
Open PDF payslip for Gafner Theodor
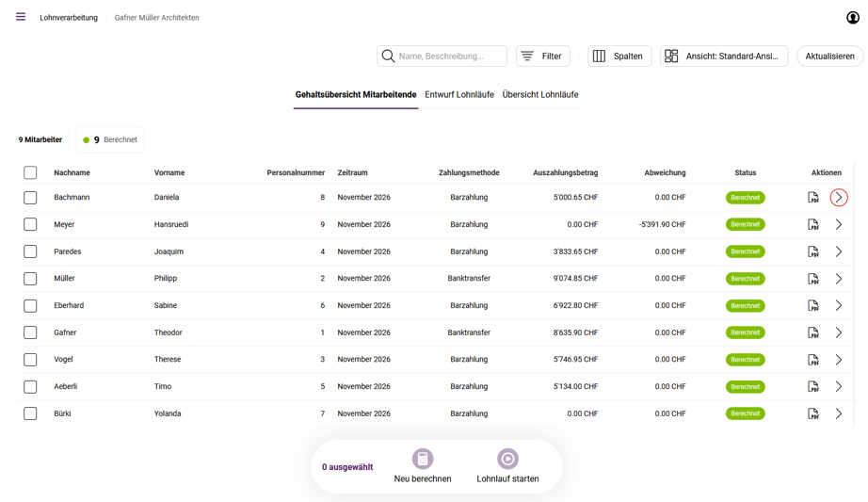[812, 332]
